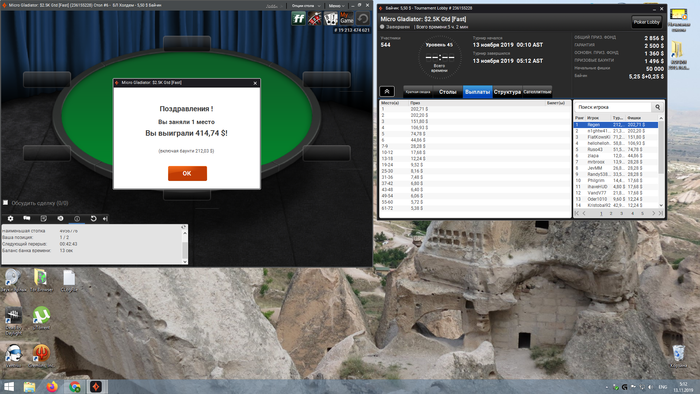The width and height of the screenshot is (700, 394).
Task: Open File Explorer from taskbar
Action: coord(29,386)
